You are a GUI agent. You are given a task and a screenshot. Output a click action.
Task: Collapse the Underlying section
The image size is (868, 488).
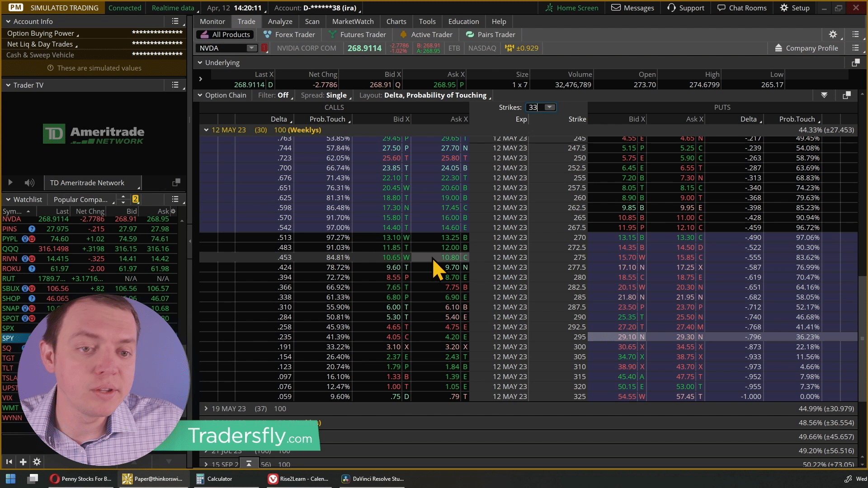tap(200, 63)
